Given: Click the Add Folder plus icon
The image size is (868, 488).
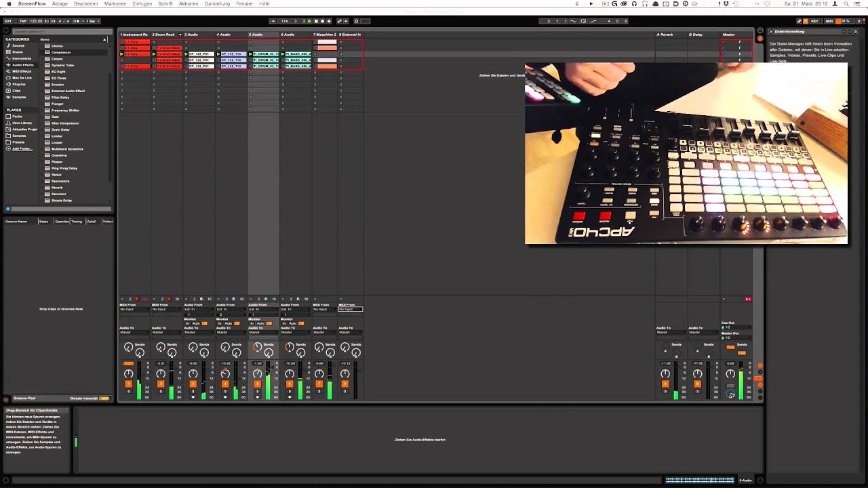Looking at the screenshot, I should pos(8,148).
